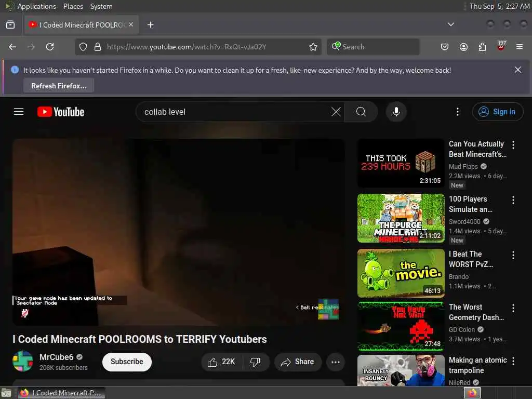Screen dimensions: 532x399
Task: Like the video with thumbs up
Action: [221, 362]
